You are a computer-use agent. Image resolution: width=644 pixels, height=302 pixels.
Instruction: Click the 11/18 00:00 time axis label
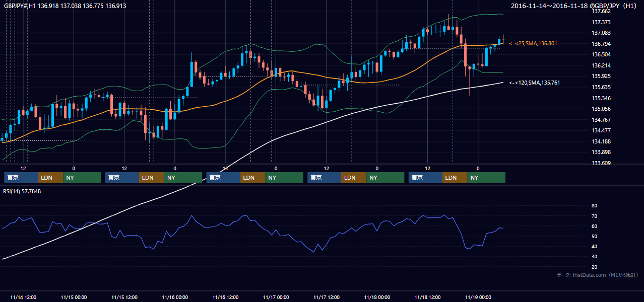coord(377,297)
